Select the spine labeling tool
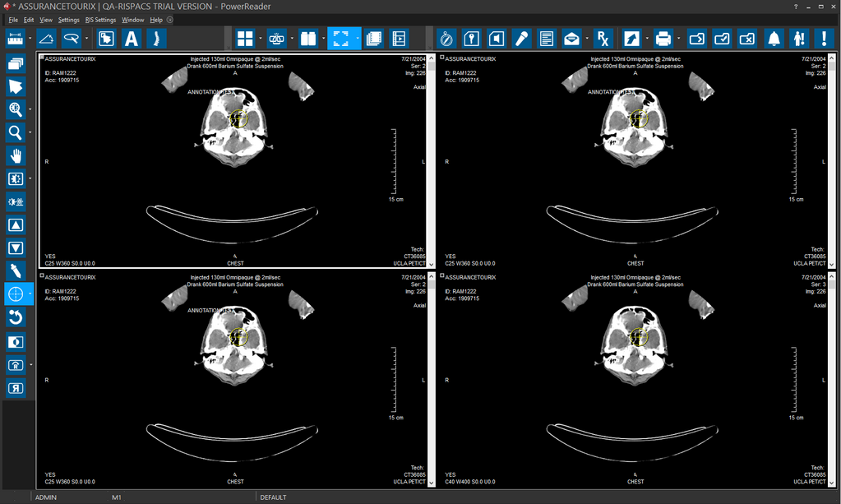Viewport: 841px width, 504px height. click(x=156, y=39)
